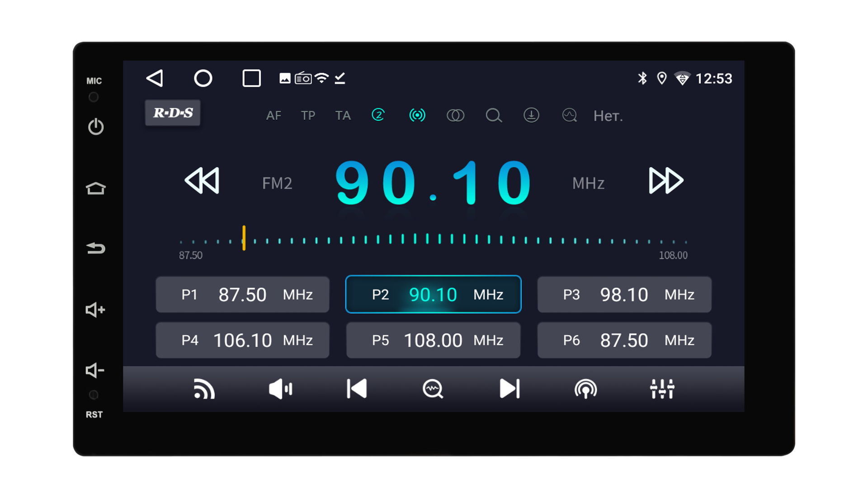The image size is (868, 498).
Task: Tap the antenna broadcast icon in bottom bar
Action: 585,389
